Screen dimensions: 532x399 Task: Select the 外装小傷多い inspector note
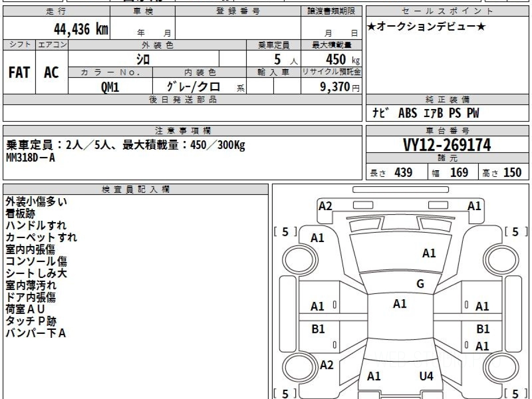[37, 202]
